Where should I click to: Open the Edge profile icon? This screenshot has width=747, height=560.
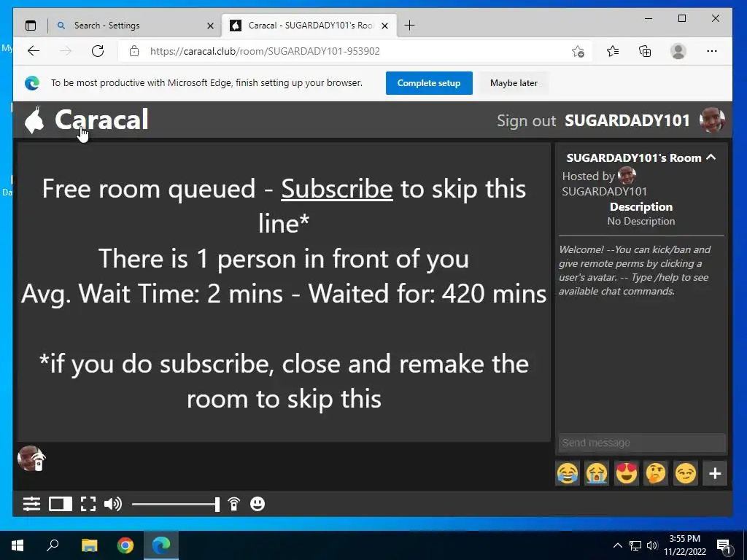pyautogui.click(x=678, y=51)
